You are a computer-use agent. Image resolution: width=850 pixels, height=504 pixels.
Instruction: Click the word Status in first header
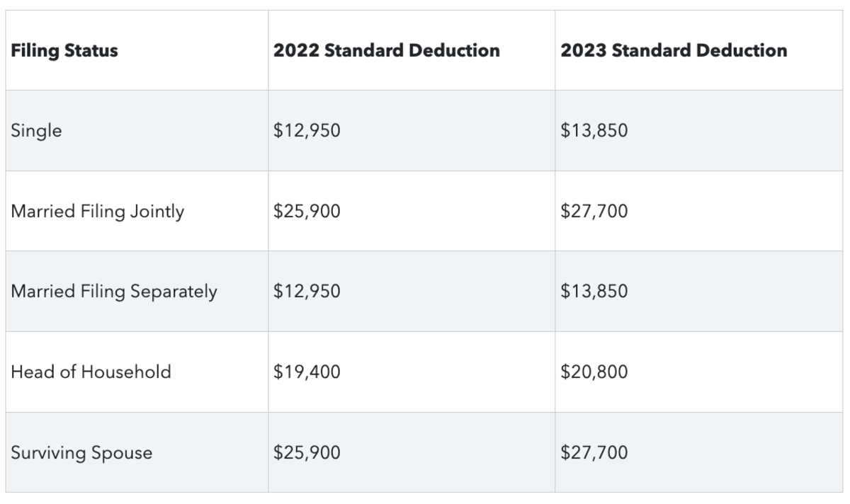coord(90,51)
